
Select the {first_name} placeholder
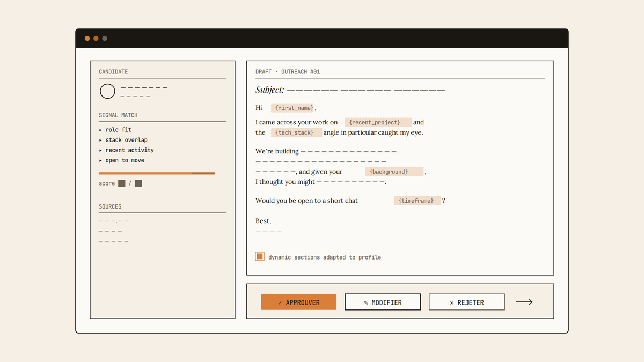(x=293, y=108)
